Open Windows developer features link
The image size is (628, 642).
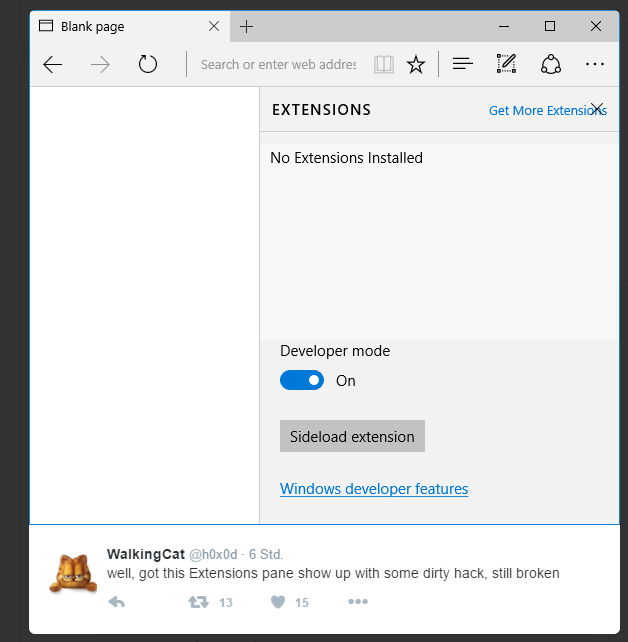tap(374, 489)
